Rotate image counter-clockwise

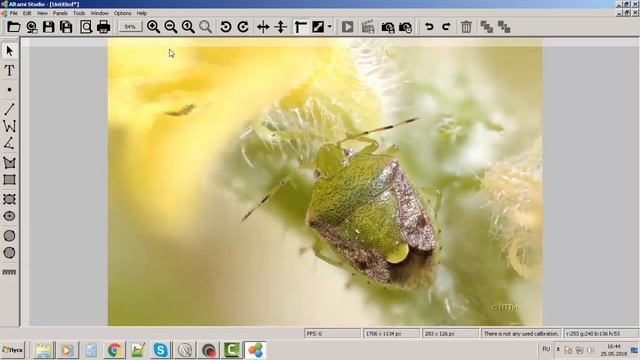coord(226,27)
